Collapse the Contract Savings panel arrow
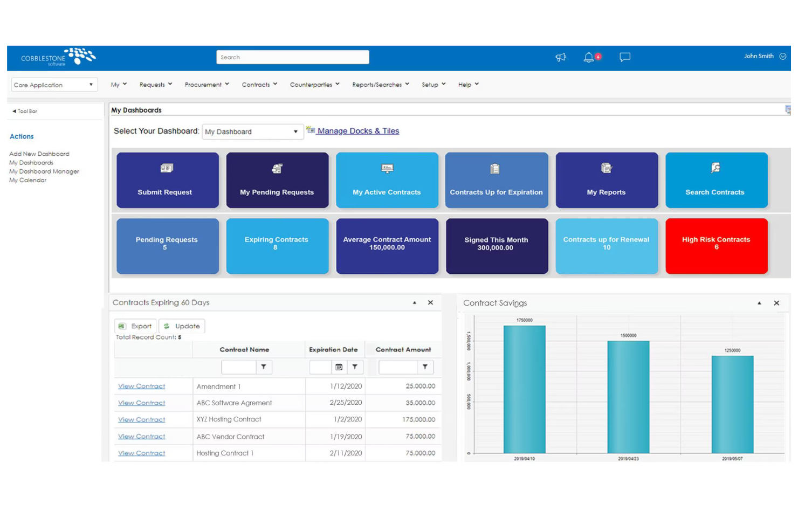 (760, 303)
